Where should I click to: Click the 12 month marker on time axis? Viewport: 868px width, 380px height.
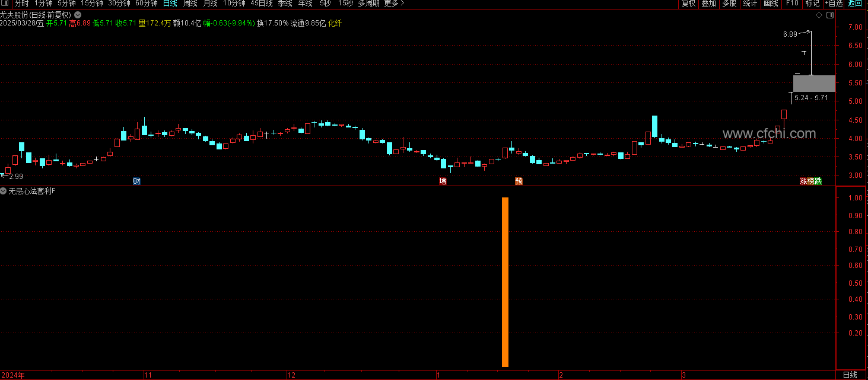click(291, 375)
